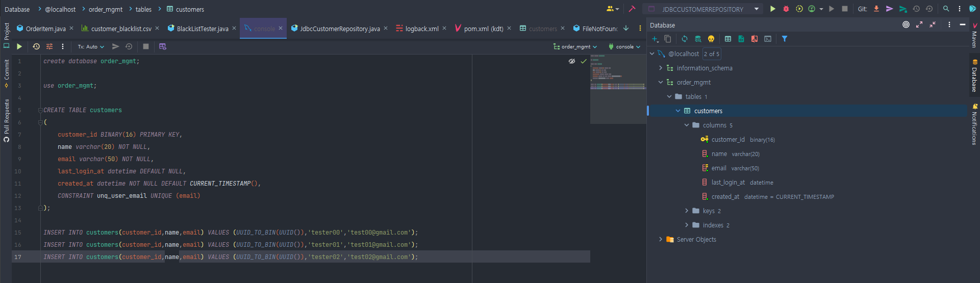The width and height of the screenshot is (980, 283).
Task: Click the Build hammer icon
Action: pos(632,9)
